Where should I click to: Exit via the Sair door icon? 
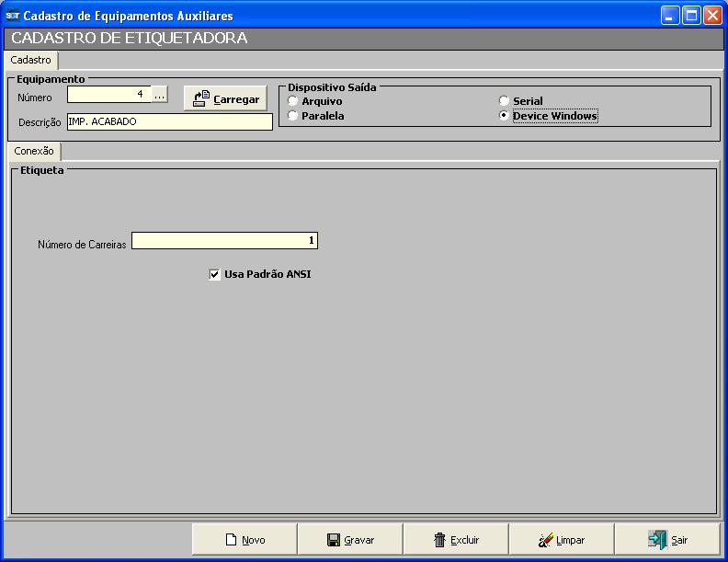coord(656,540)
